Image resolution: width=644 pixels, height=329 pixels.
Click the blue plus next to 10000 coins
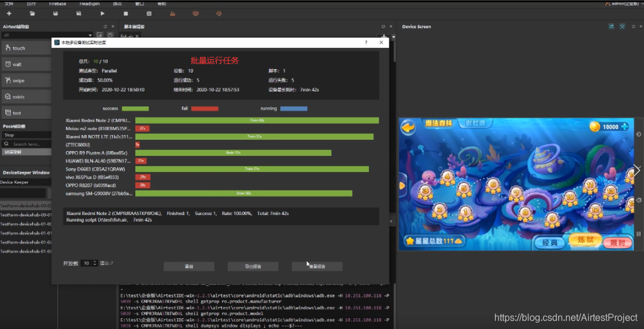624,127
